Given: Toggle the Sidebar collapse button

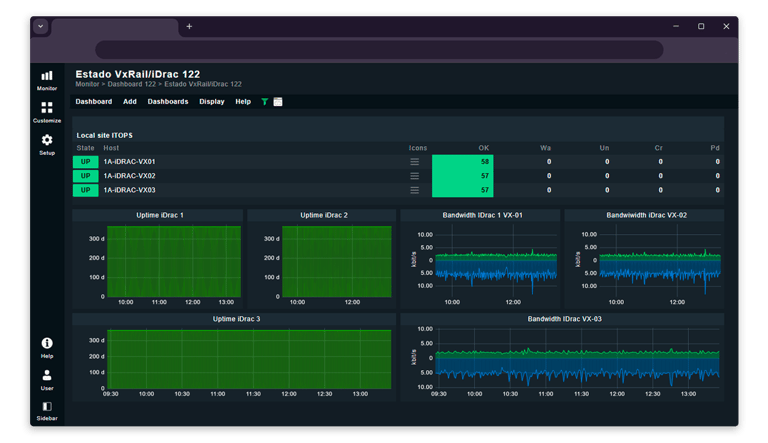Looking at the screenshot, I should point(47,410).
